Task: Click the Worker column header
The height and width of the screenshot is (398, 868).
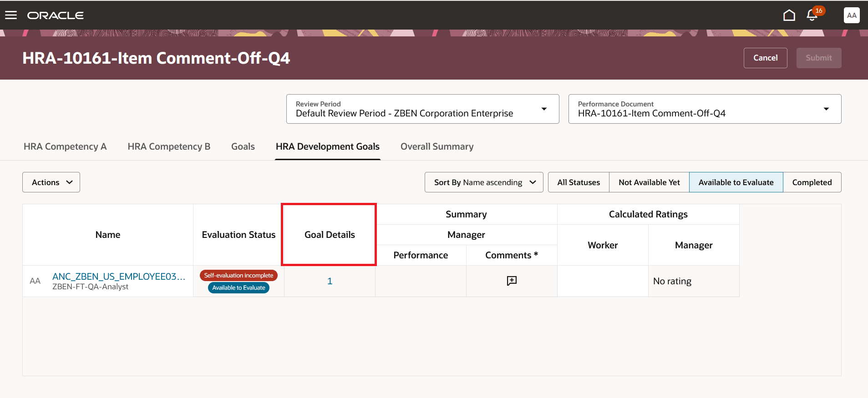Action: click(603, 245)
